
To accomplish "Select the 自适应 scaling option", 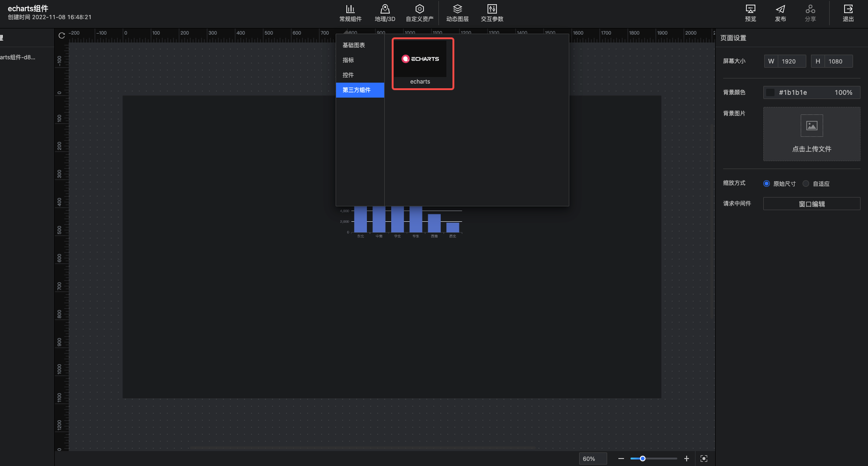I will (x=806, y=184).
